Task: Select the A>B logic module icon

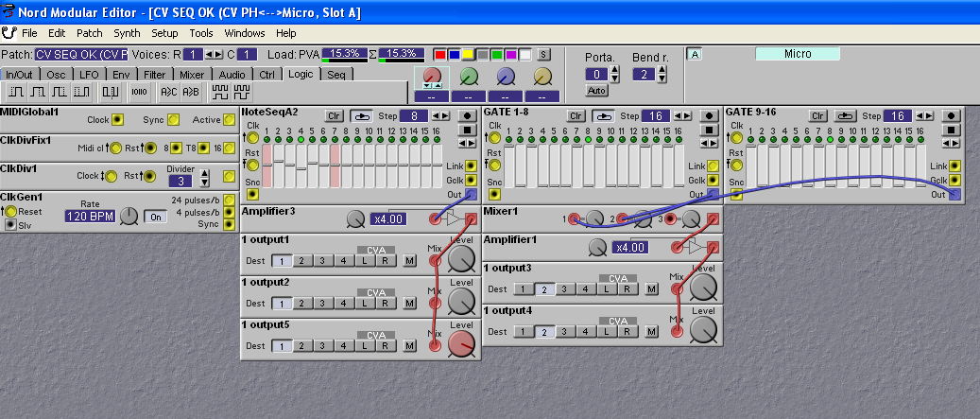Action: [191, 92]
